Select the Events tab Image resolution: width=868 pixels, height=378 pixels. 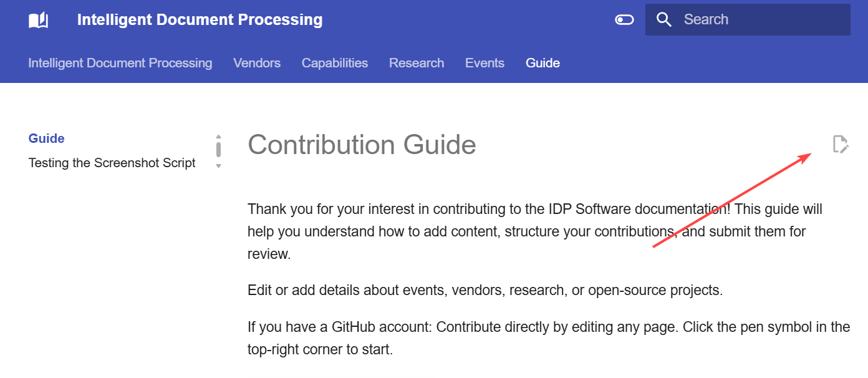485,63
